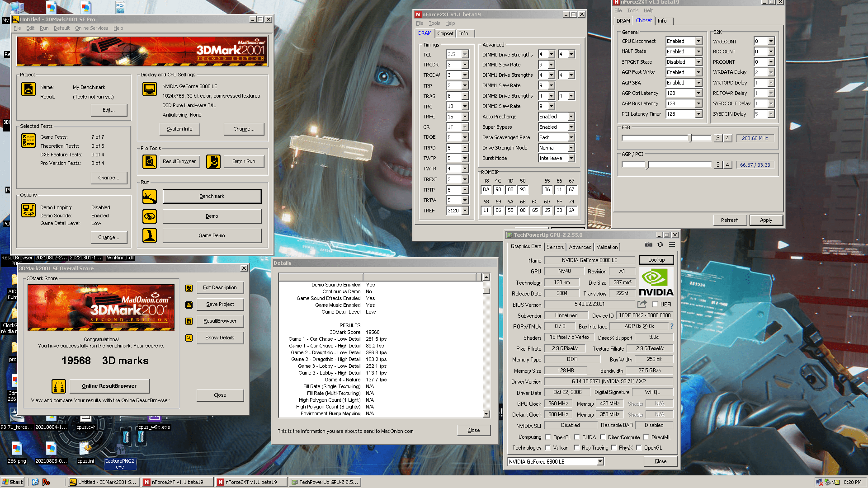Click the ROMSIP value field DA
The width and height of the screenshot is (868, 488).
[x=486, y=190]
